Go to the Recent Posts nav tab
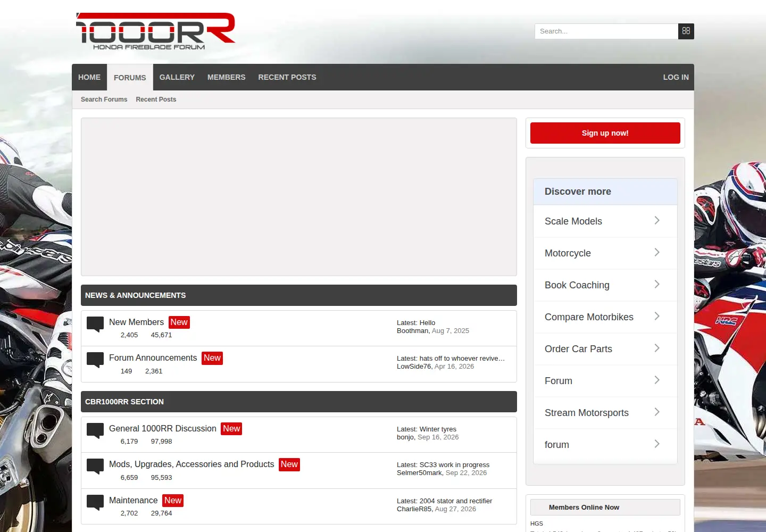The width and height of the screenshot is (766, 532). click(287, 77)
